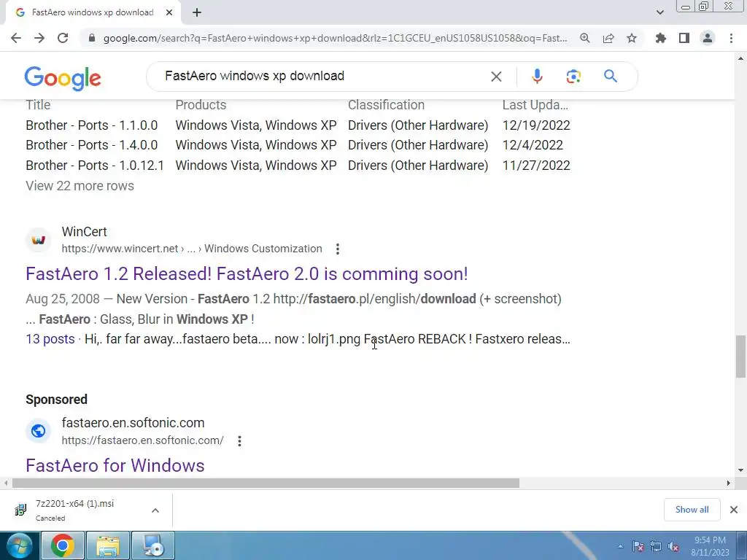Go to Google home via the logo
The image size is (747, 560).
tap(63, 78)
